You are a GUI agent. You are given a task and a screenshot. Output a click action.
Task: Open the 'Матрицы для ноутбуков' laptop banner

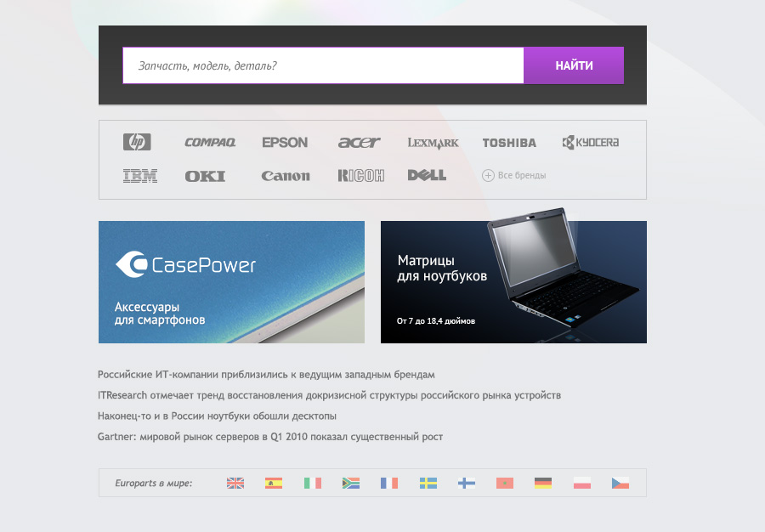point(513,282)
